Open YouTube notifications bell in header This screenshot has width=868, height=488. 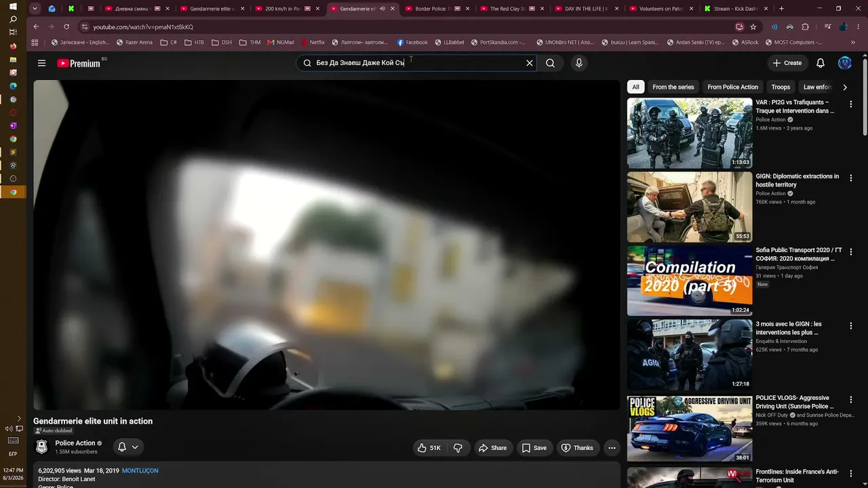[x=821, y=63]
